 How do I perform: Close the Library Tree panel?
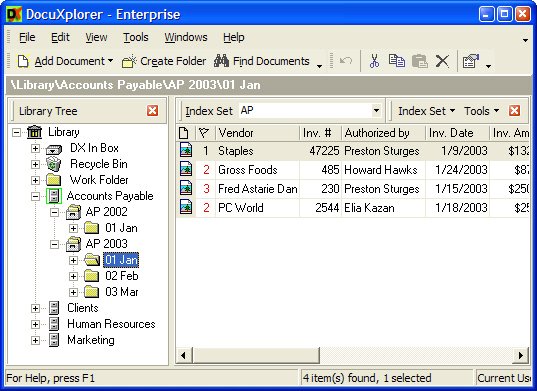[152, 111]
